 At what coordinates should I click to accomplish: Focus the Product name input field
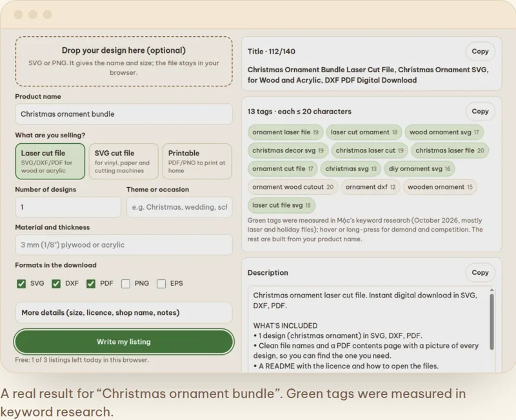(124, 114)
